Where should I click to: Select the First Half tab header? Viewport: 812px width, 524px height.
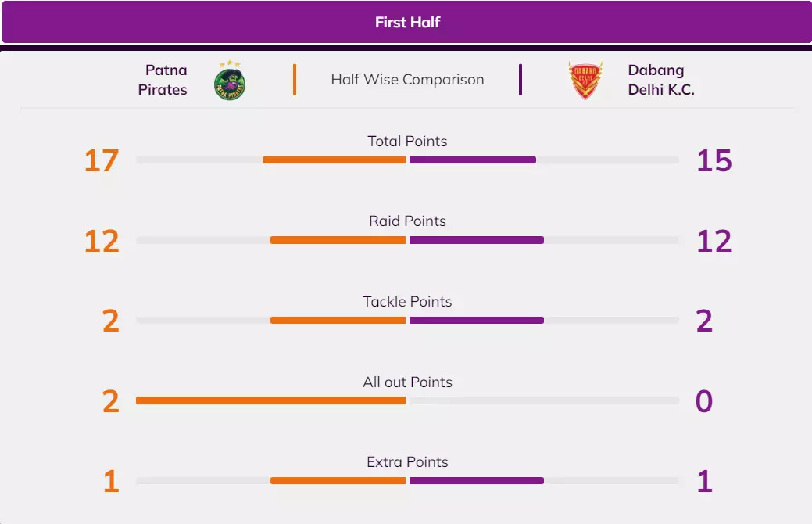coord(407,22)
